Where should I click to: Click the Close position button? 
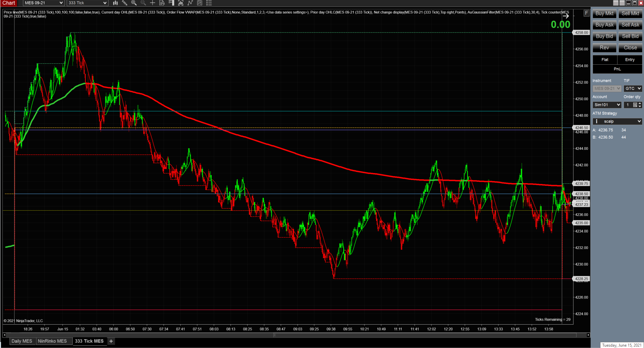pos(630,48)
